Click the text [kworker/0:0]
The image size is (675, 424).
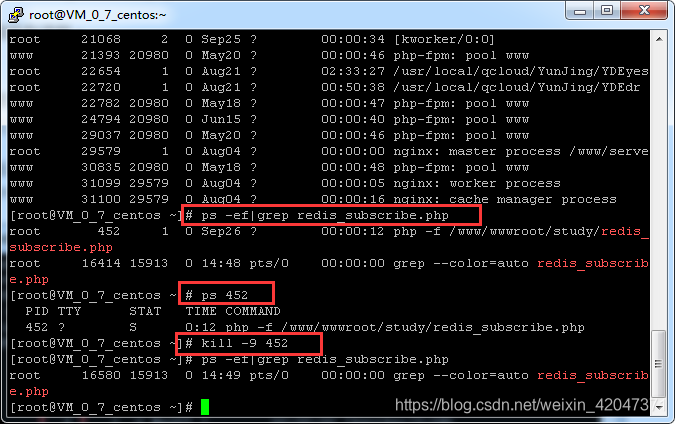point(444,39)
